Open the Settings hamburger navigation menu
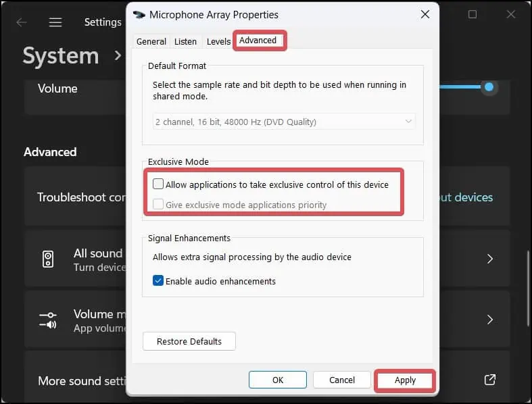 point(55,22)
